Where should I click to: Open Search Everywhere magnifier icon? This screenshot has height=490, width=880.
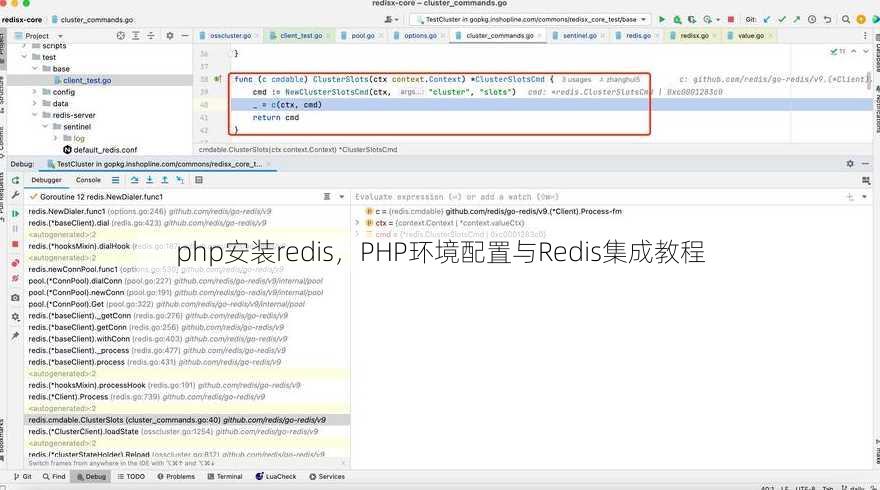(846, 20)
